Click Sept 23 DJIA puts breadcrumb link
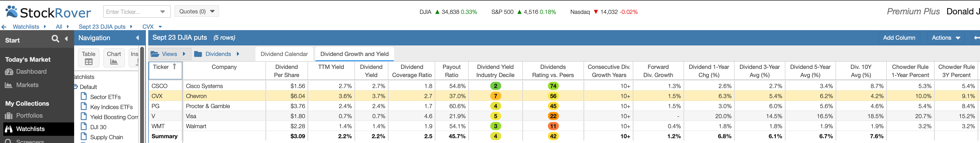Viewport: 980px width, 143px height. [102, 27]
